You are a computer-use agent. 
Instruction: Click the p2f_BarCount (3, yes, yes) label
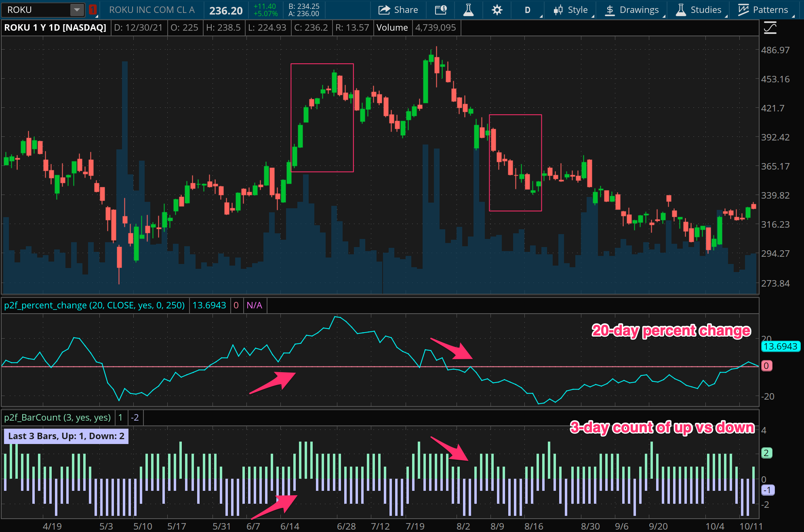[57, 417]
